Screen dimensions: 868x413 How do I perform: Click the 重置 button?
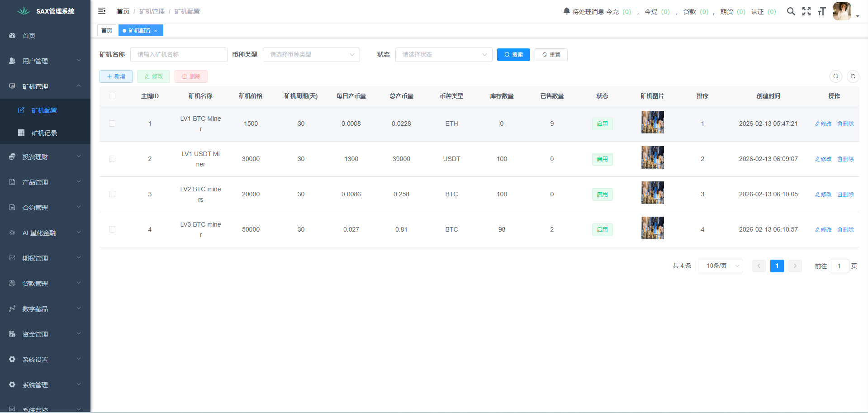[551, 55]
